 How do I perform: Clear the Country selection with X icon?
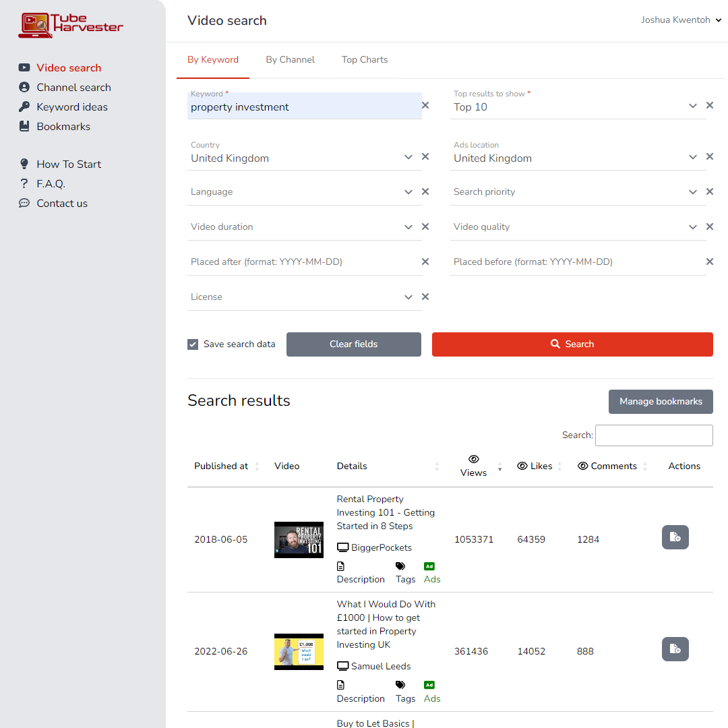click(425, 156)
